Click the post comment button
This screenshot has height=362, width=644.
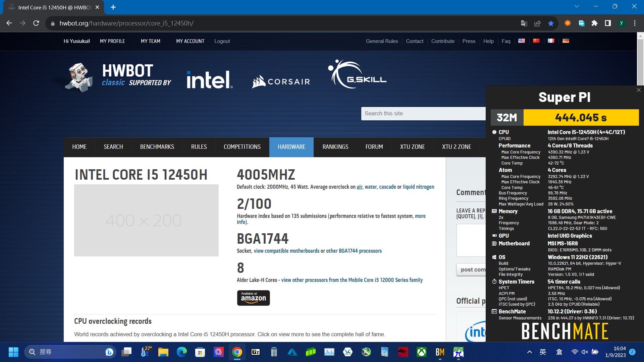tap(471, 269)
